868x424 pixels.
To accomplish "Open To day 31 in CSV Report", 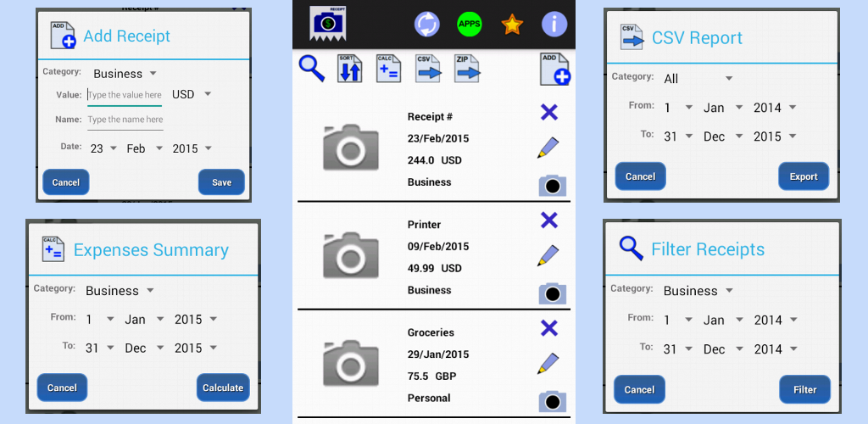I will pyautogui.click(x=678, y=137).
